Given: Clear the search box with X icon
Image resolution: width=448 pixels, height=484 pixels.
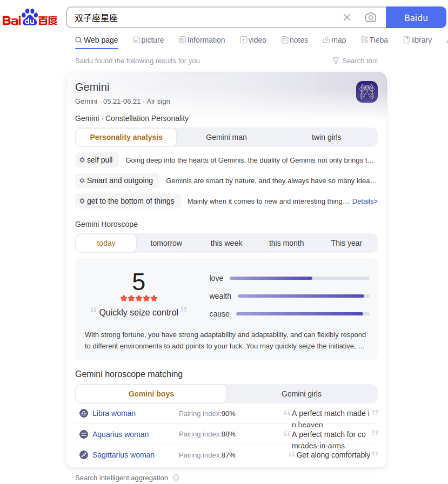Looking at the screenshot, I should tap(347, 17).
